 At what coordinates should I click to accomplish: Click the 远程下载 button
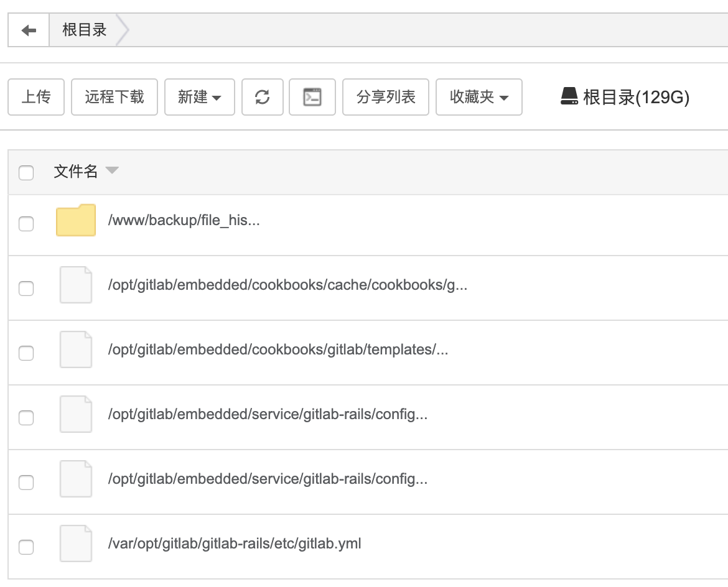tap(114, 97)
